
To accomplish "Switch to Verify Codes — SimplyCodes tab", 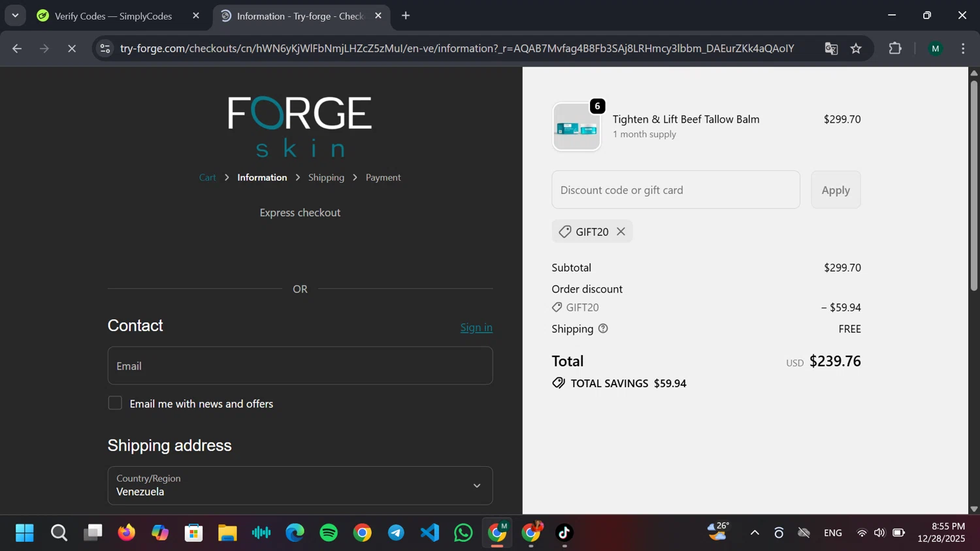I will pyautogui.click(x=113, y=16).
